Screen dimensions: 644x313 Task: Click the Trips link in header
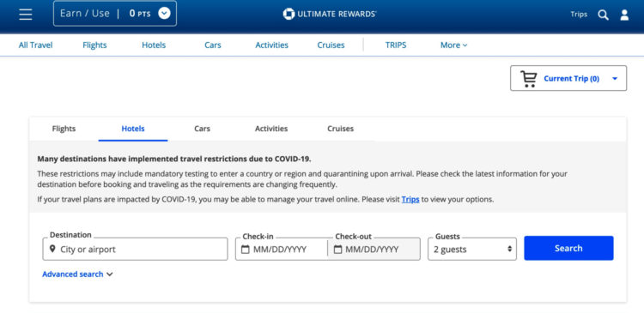579,15
